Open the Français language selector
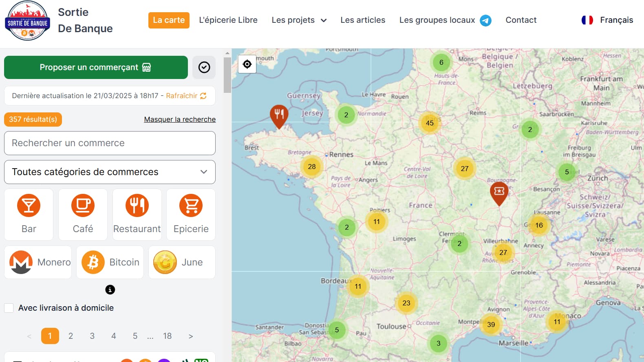Viewport: 644px width, 362px height. click(607, 20)
